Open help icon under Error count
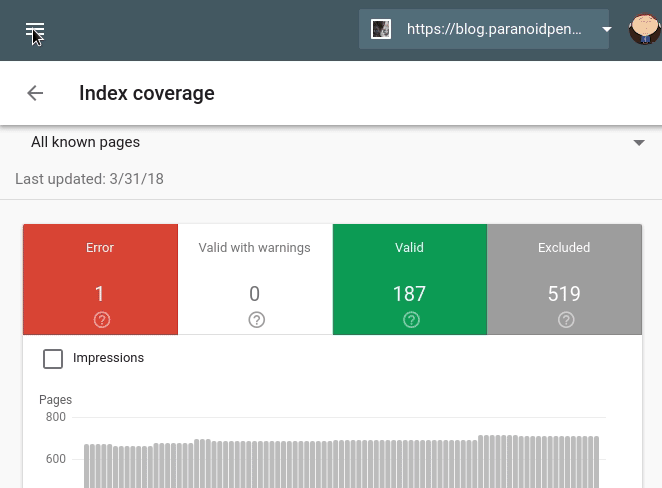The image size is (662, 488). point(102,320)
